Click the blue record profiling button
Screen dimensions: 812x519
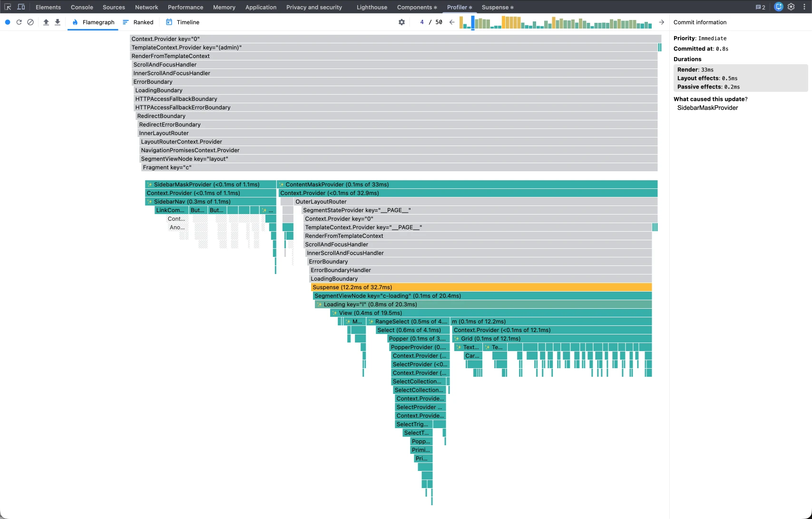(8, 22)
